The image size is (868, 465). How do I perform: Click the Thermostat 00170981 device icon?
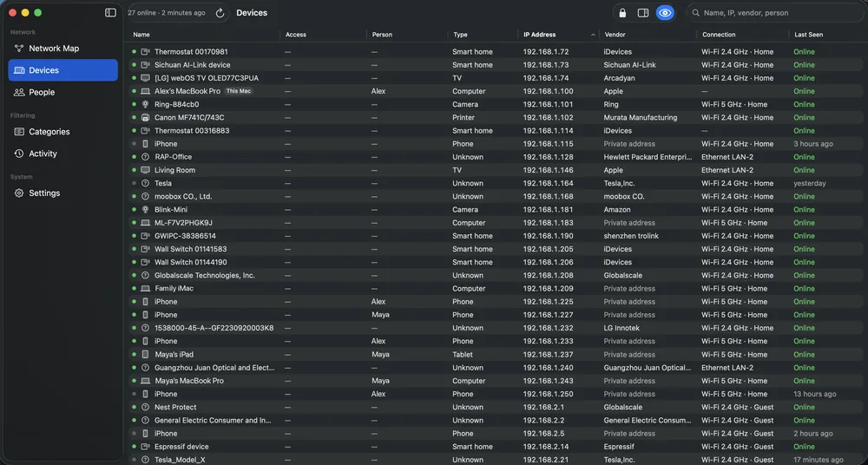click(146, 51)
